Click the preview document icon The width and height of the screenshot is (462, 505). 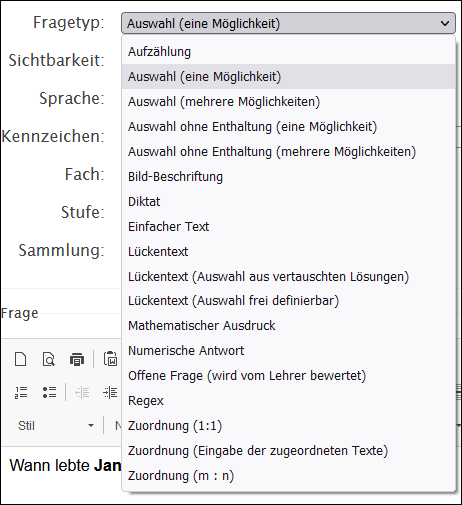click(49, 359)
